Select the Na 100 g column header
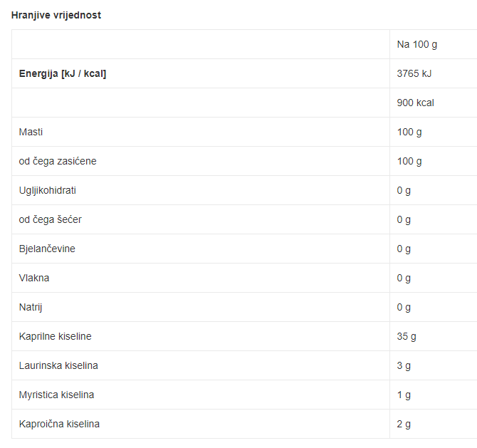The image size is (477, 448). point(416,44)
